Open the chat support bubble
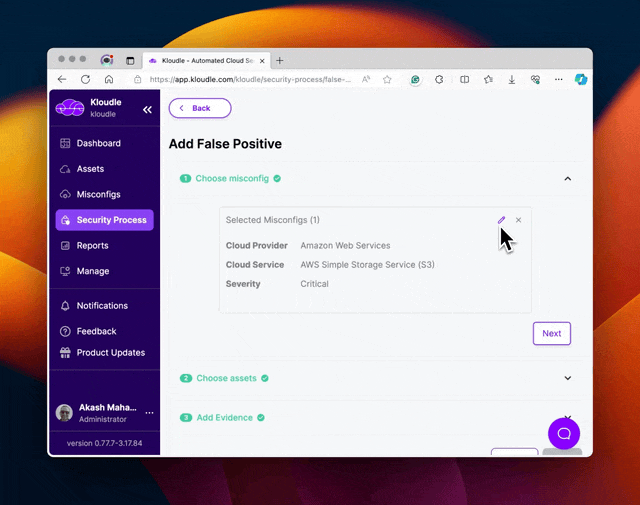This screenshot has height=505, width=640. click(564, 434)
